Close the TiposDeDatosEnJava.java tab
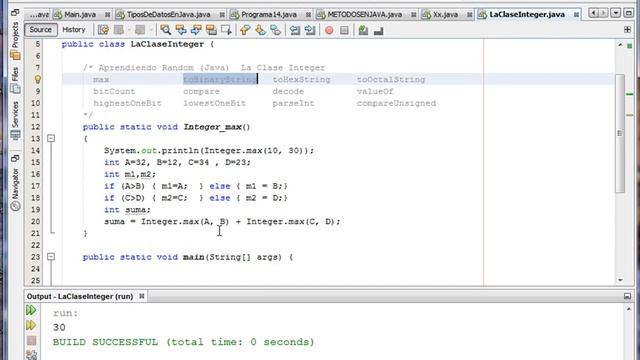 coord(222,15)
